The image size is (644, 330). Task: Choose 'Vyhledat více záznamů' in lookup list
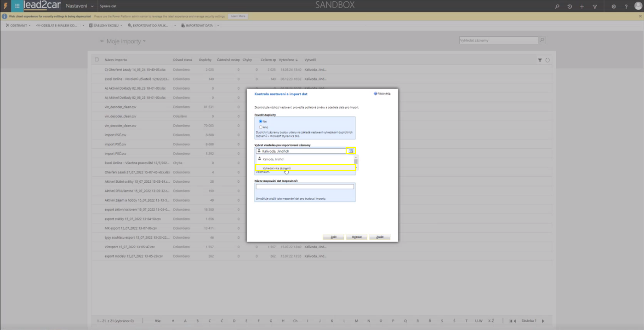(277, 168)
